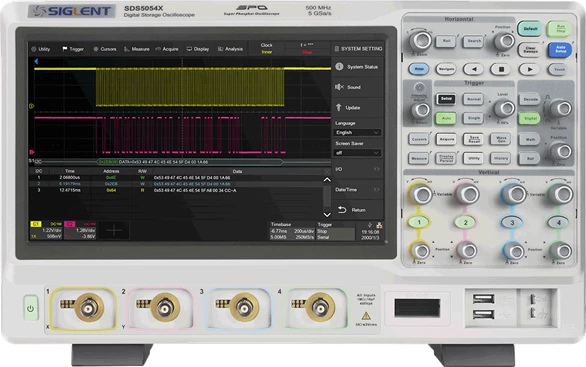Hit the Clear Sweeps button
The width and height of the screenshot is (586, 367).
[530, 50]
